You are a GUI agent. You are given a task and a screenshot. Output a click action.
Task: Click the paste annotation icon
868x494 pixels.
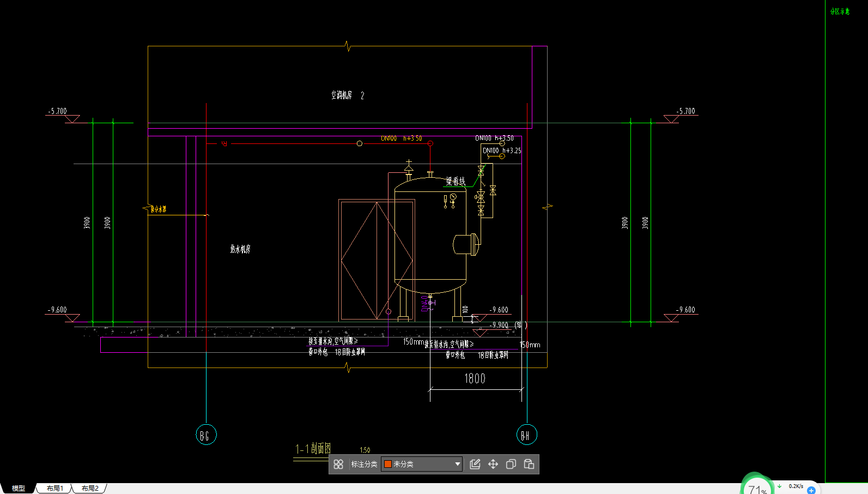coord(529,464)
